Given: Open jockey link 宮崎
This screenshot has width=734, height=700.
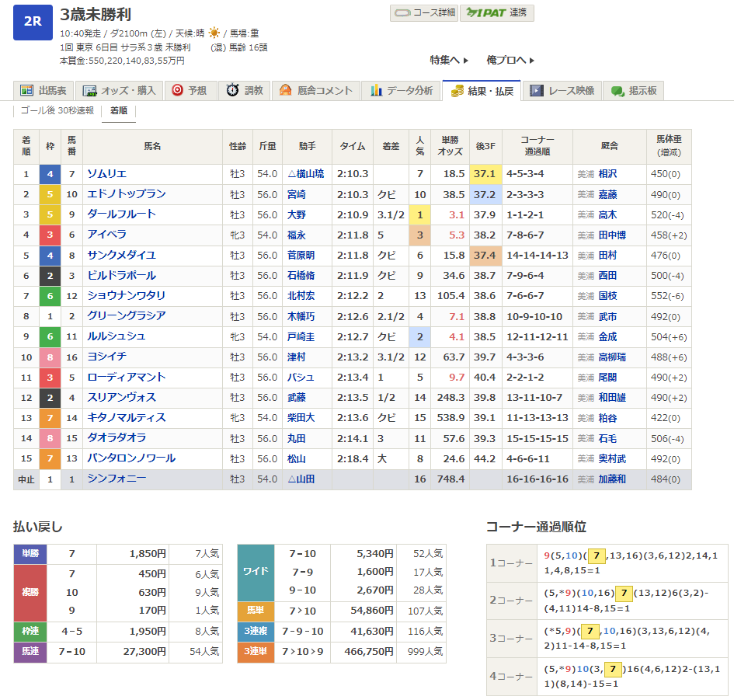Looking at the screenshot, I should [296, 194].
